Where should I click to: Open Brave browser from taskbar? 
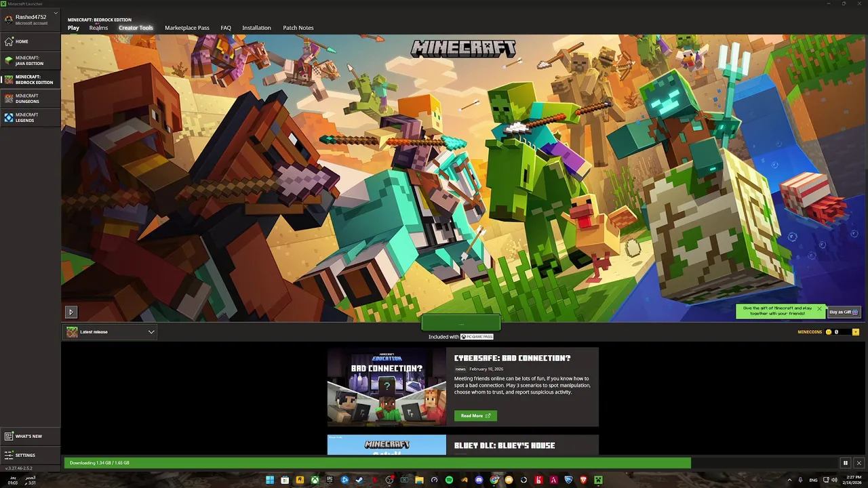tap(584, 480)
